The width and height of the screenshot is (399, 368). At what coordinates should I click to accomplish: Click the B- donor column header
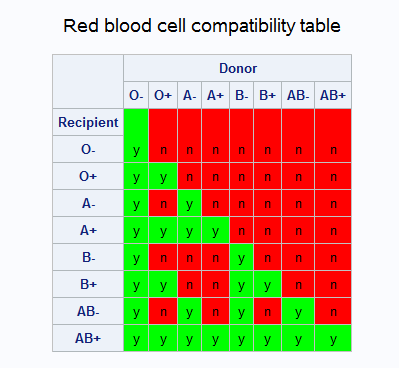click(242, 95)
